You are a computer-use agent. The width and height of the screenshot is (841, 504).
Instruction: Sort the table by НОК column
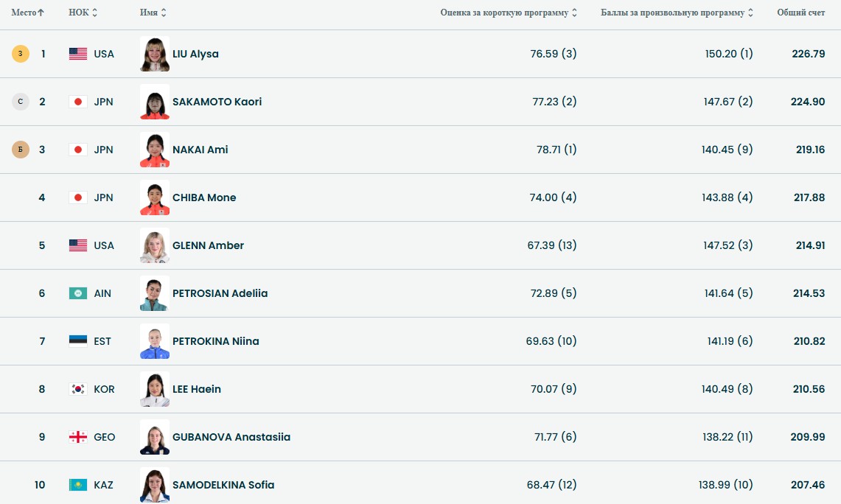point(95,13)
